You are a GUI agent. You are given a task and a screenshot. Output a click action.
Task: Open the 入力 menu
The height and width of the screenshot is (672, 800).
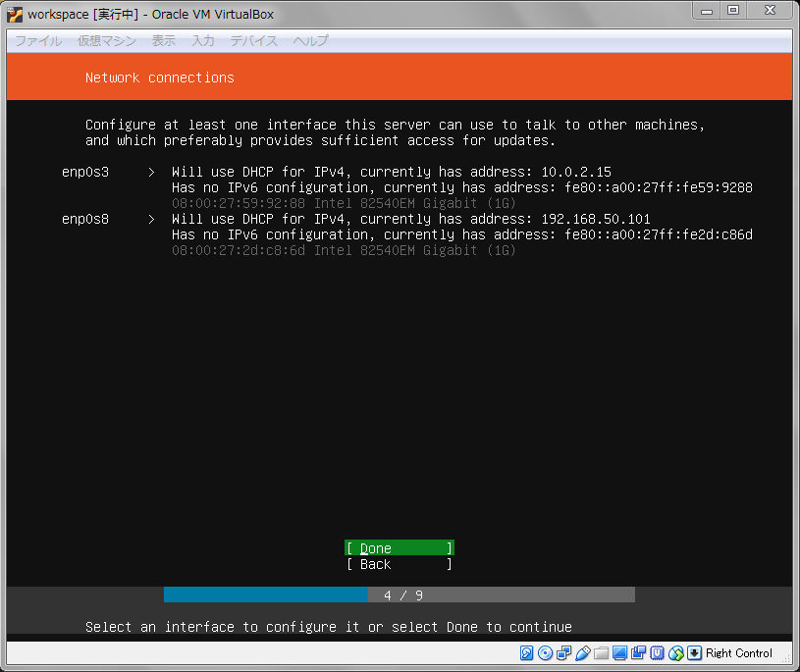[x=203, y=41]
